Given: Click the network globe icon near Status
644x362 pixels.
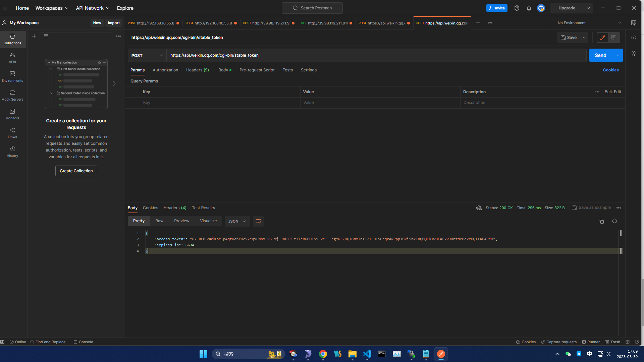Looking at the screenshot, I should point(479,208).
